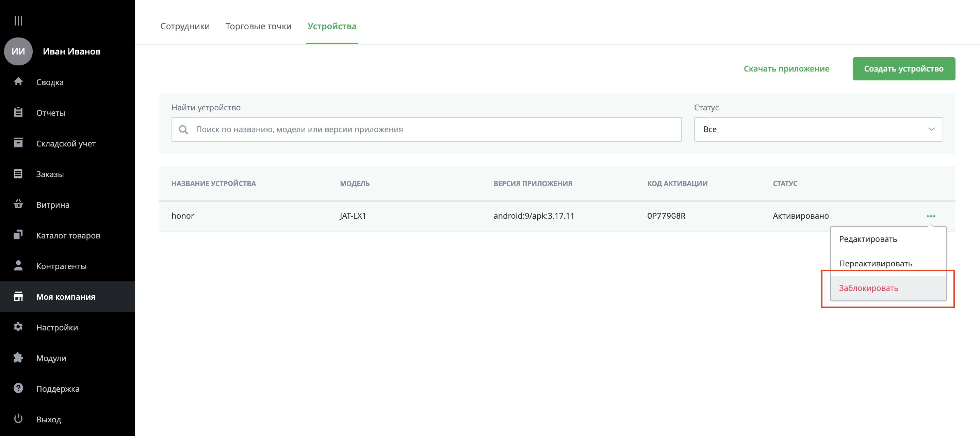
Task: Click the Активировано status cell
Action: [x=800, y=216]
